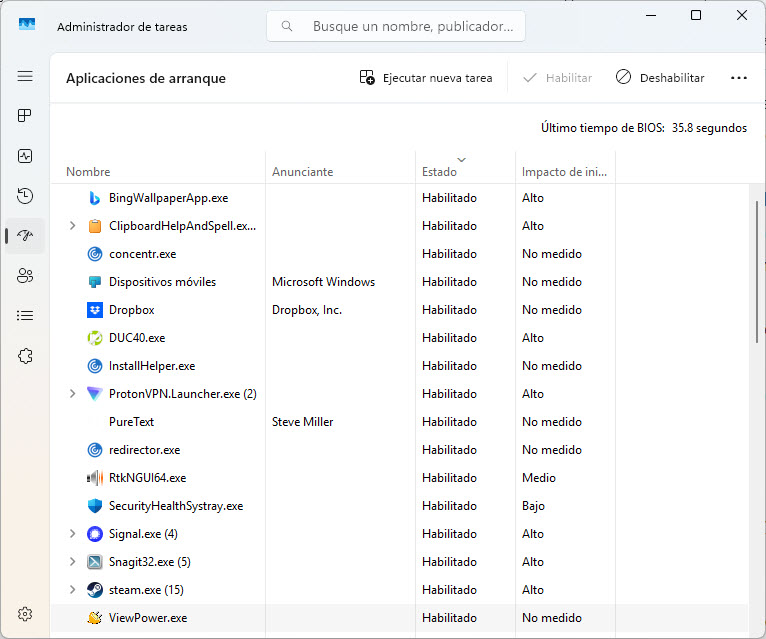Click the Deshabilitar button

click(660, 78)
